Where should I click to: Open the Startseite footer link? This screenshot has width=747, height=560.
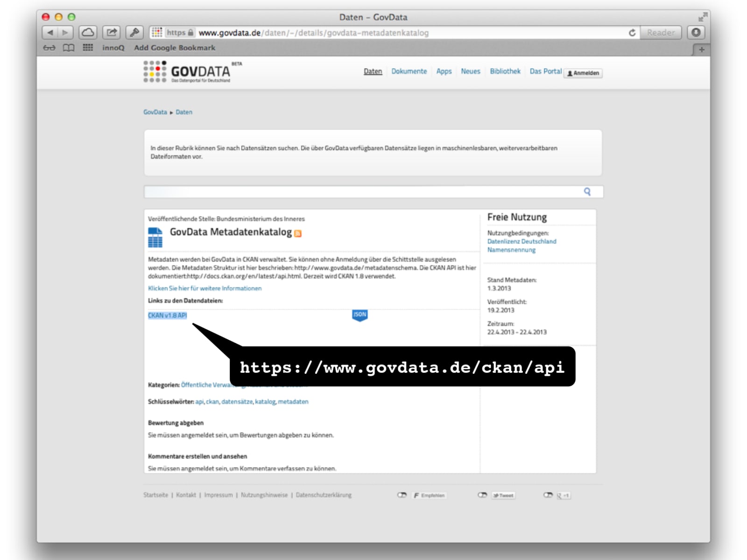pos(155,495)
